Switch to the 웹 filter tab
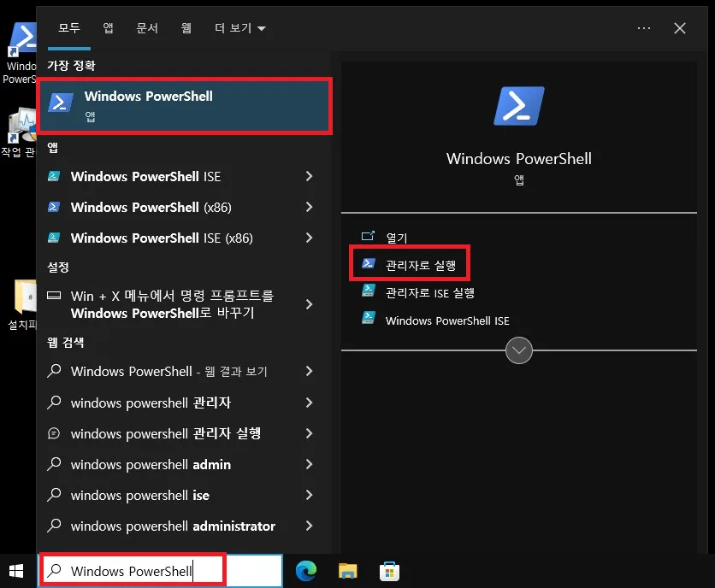This screenshot has width=715, height=588. click(186, 28)
